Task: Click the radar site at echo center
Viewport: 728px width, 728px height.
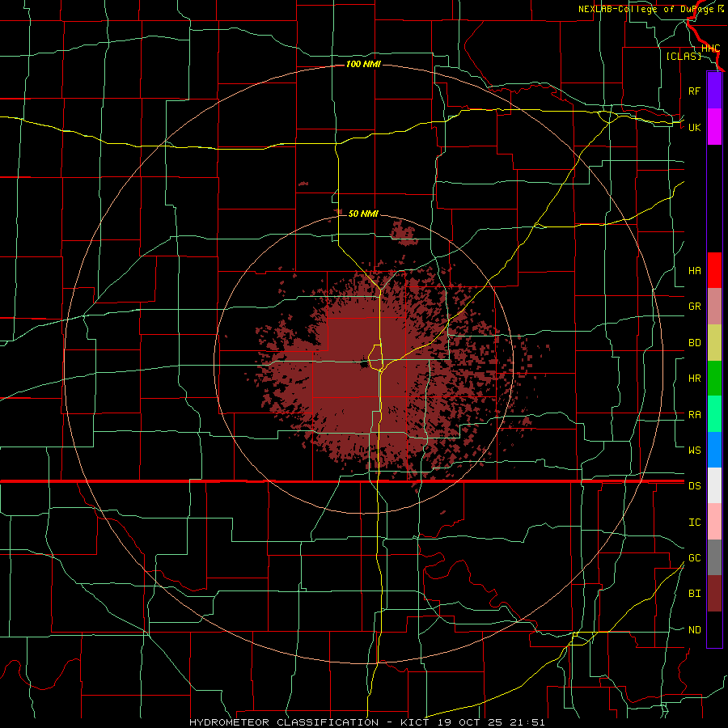Action: tap(364, 365)
